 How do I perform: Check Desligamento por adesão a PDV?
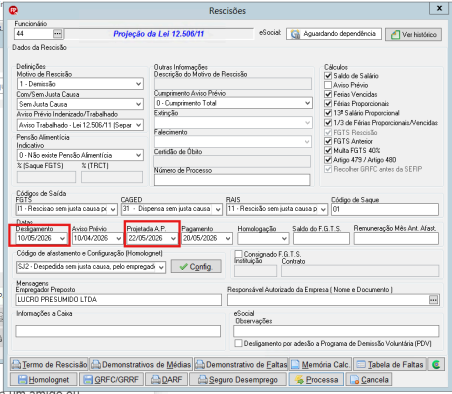point(238,343)
